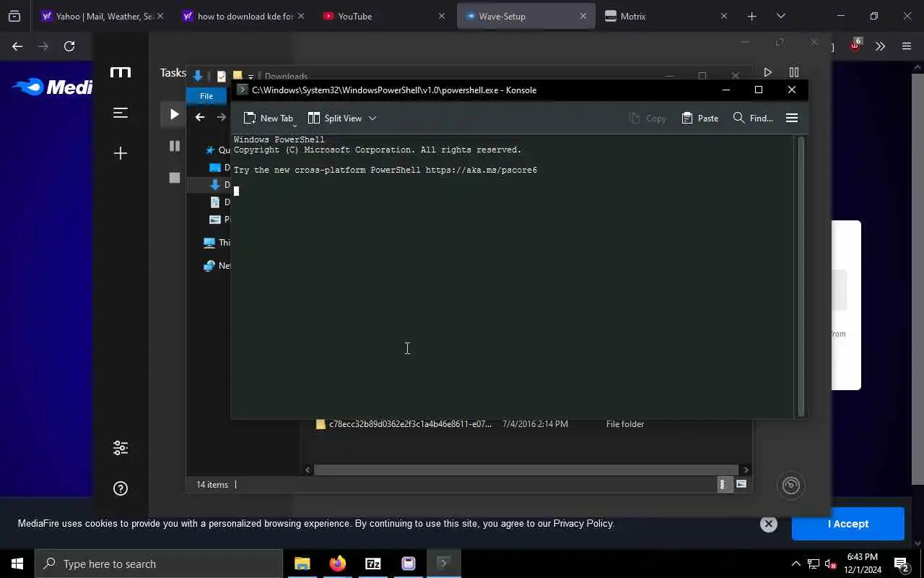Close the Wave-Setup browser tab

(x=583, y=16)
